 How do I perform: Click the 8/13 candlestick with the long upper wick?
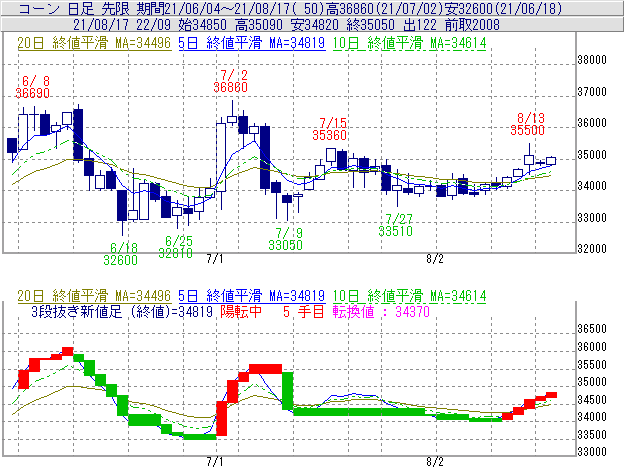click(529, 160)
